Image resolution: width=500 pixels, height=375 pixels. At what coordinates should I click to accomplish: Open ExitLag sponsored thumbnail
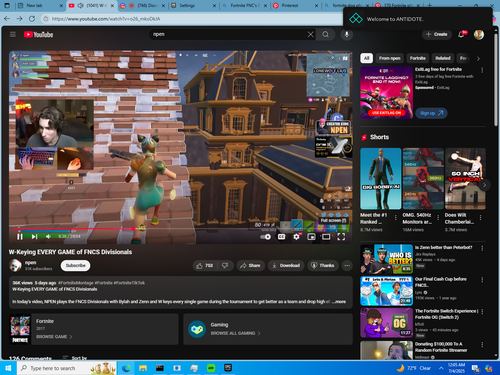pyautogui.click(x=387, y=93)
